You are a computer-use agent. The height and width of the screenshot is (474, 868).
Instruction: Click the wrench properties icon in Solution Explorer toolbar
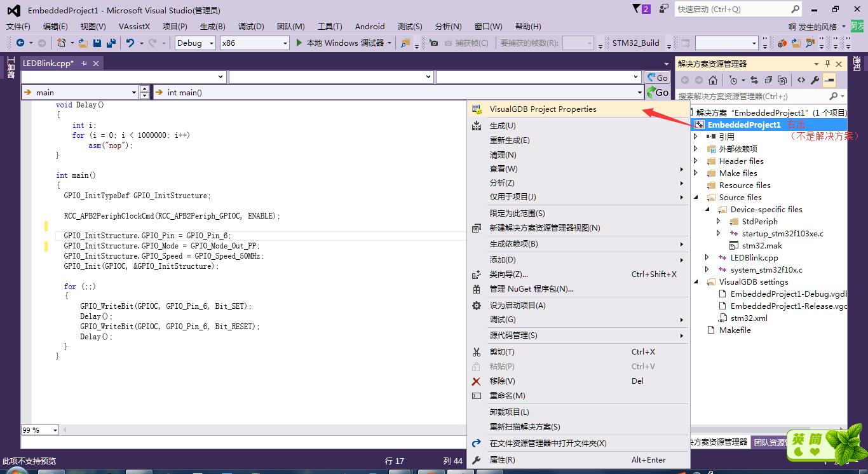point(815,80)
